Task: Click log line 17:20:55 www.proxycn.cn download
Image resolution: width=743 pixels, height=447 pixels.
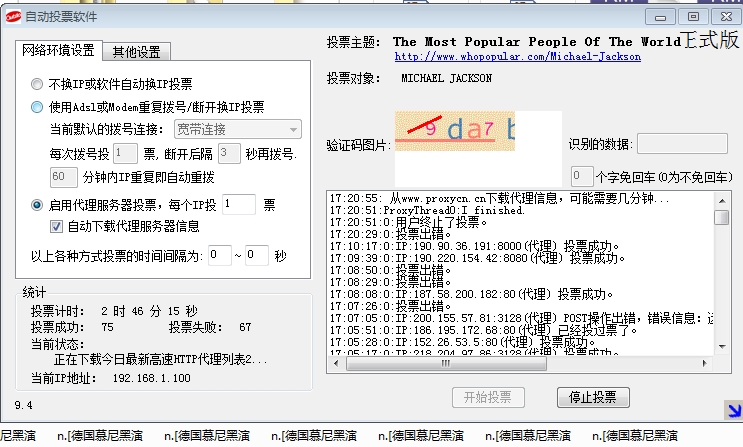Action: coord(499,198)
